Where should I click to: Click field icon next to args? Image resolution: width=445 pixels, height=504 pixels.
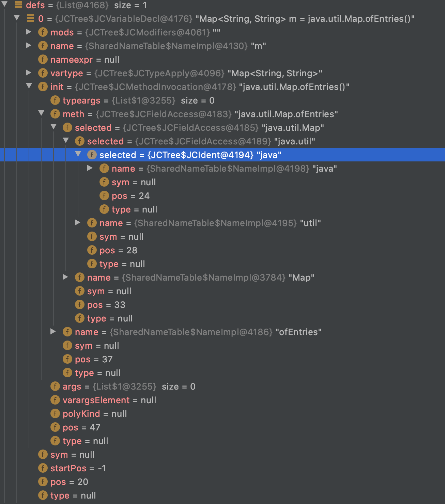(x=55, y=386)
